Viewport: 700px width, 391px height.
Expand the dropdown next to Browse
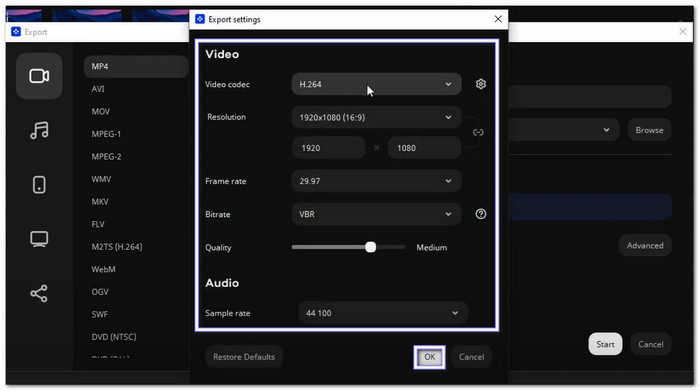[606, 130]
